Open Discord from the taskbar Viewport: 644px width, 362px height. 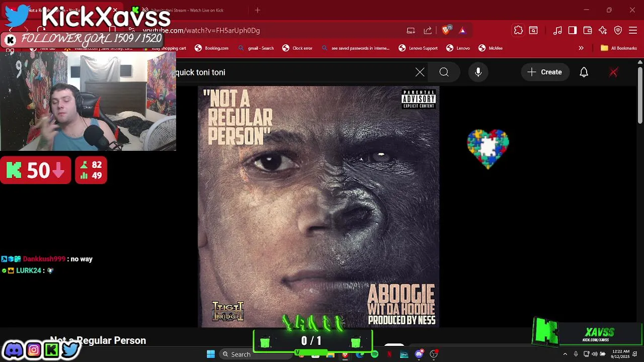[419, 354]
